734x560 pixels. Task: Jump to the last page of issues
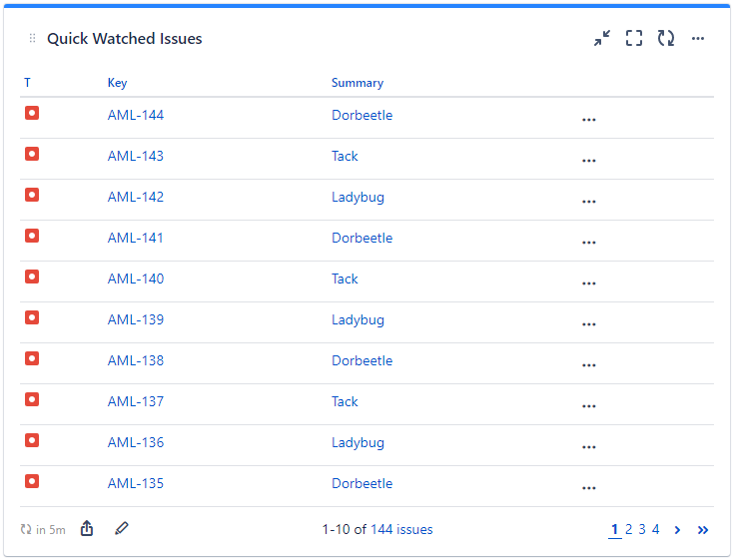coord(703,530)
